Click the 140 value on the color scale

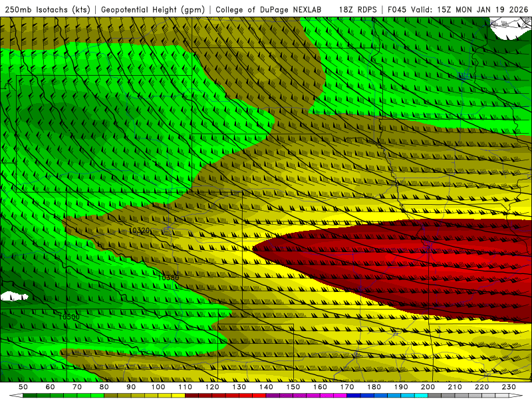click(x=266, y=387)
